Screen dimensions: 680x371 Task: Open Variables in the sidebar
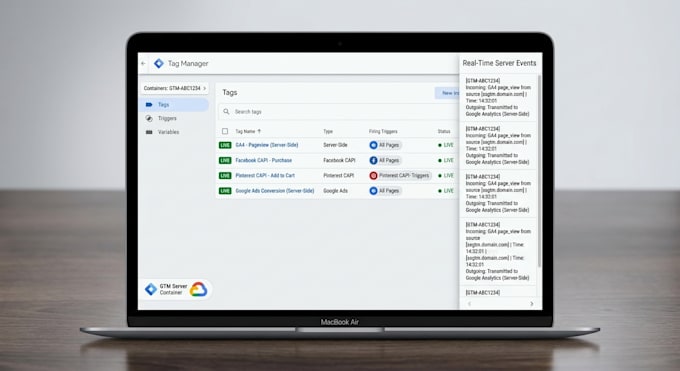[168, 132]
